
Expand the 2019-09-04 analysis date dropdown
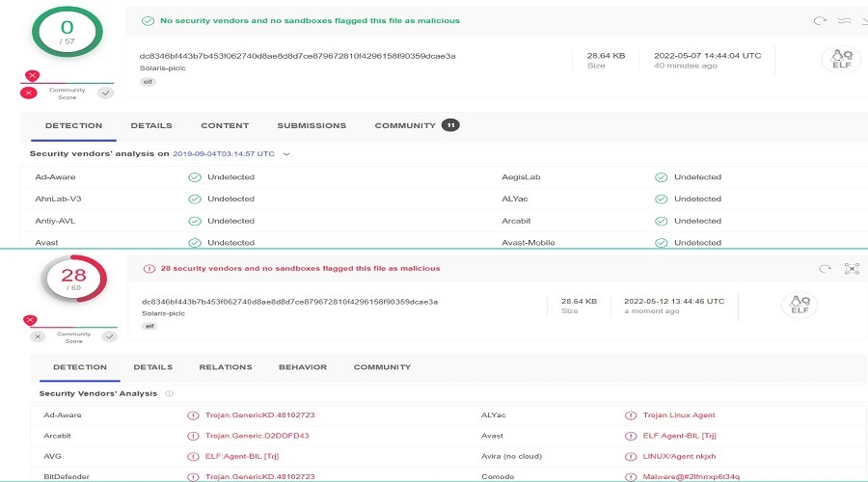[286, 154]
